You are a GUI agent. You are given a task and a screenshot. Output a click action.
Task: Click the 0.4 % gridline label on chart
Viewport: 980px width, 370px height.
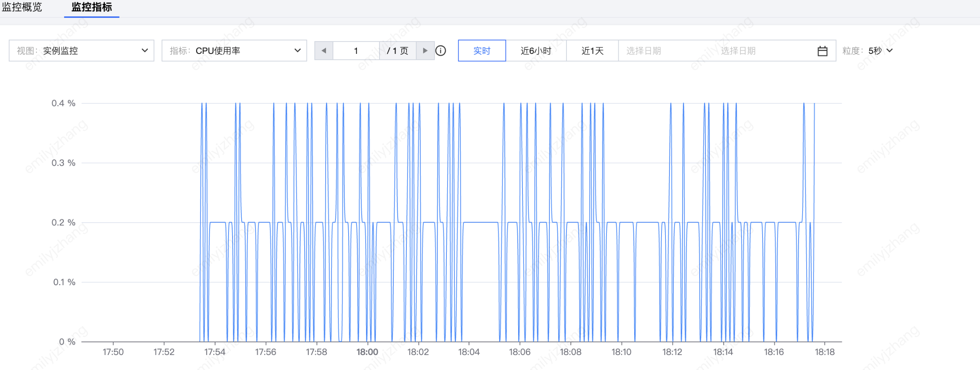point(63,103)
